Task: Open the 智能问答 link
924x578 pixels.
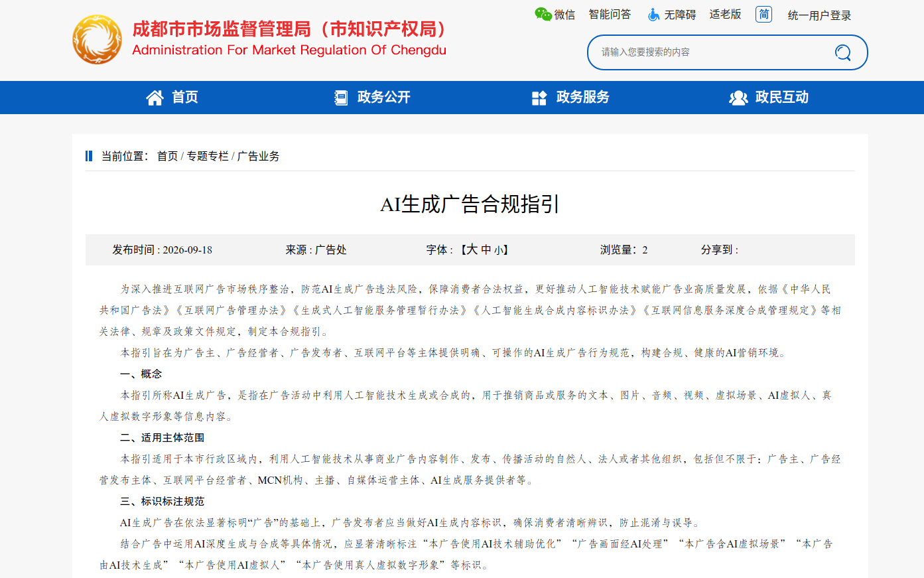Action: click(x=610, y=15)
